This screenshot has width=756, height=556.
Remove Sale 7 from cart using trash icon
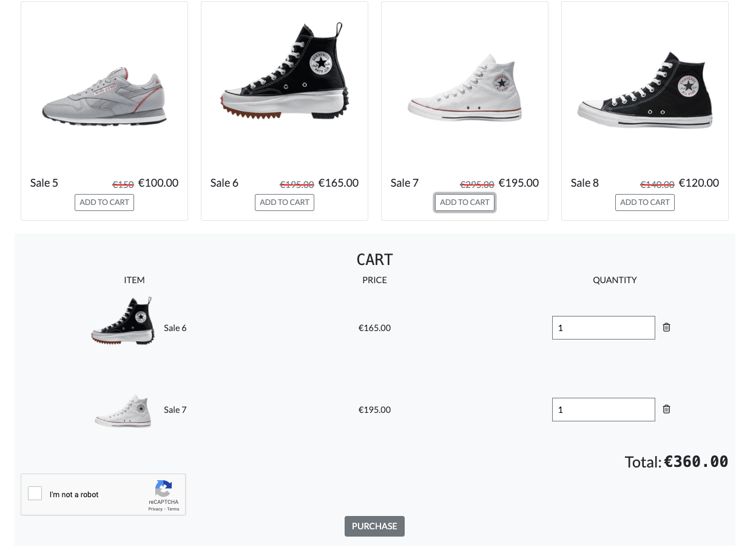666,409
